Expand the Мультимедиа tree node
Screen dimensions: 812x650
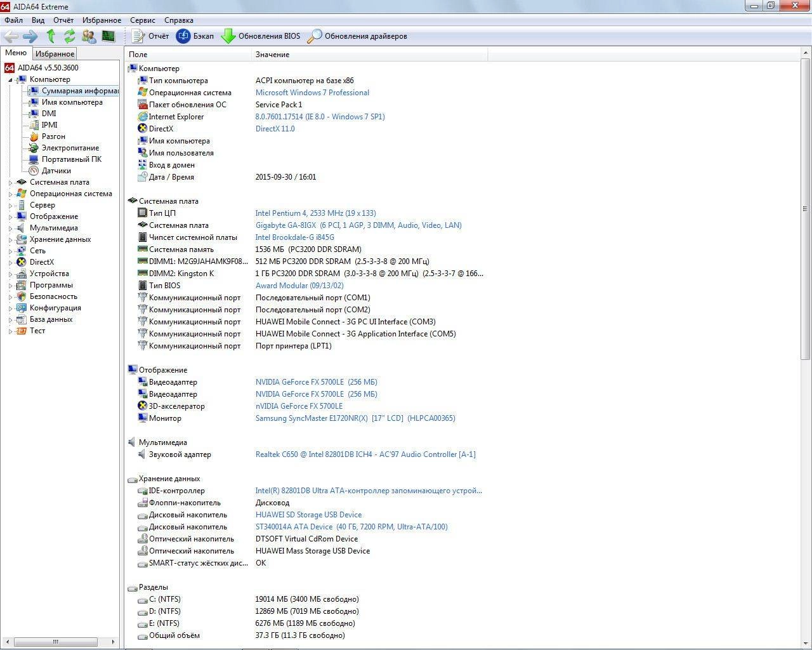coord(10,229)
